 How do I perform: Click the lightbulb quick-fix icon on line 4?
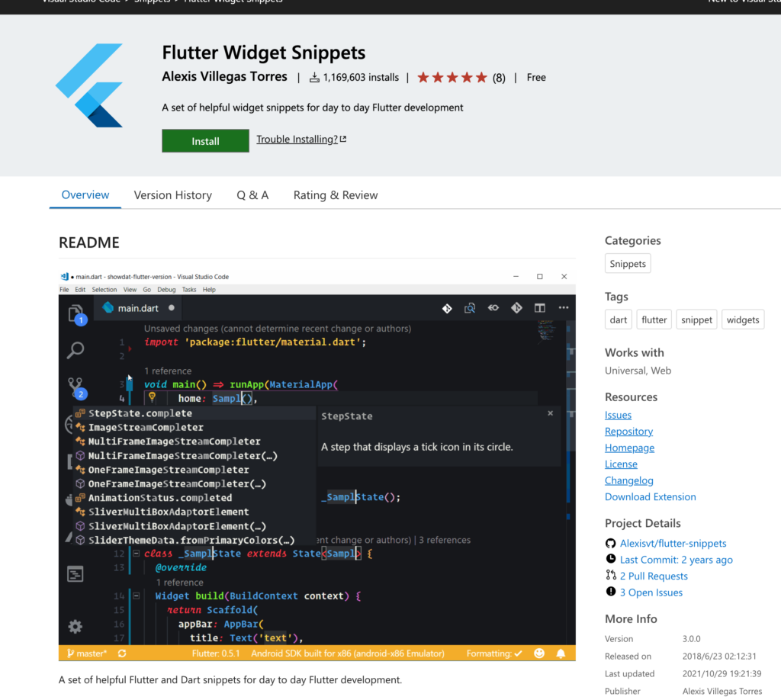click(152, 397)
